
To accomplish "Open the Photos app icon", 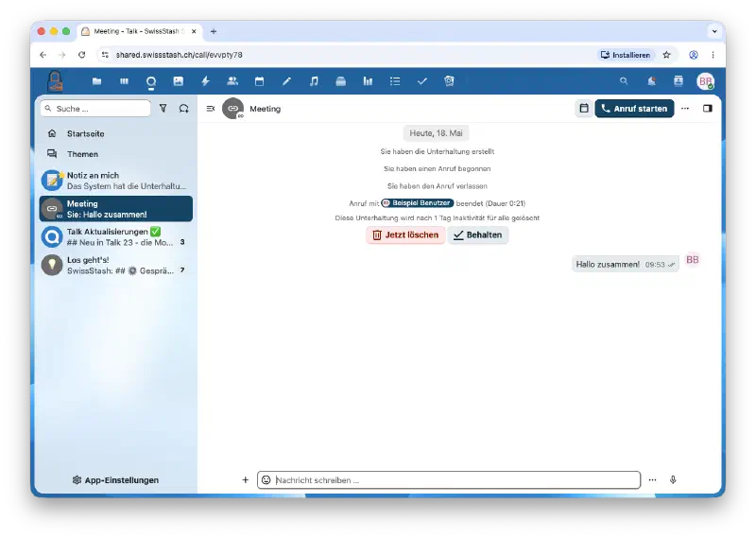I will coord(179,81).
